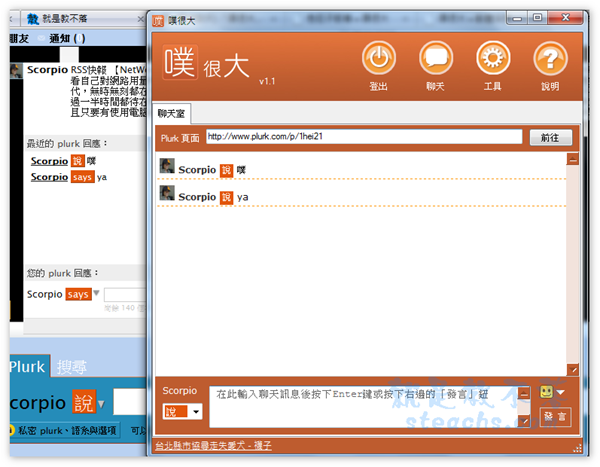
Task: Click the 噗很大 app icon in title bar
Action: (x=158, y=21)
